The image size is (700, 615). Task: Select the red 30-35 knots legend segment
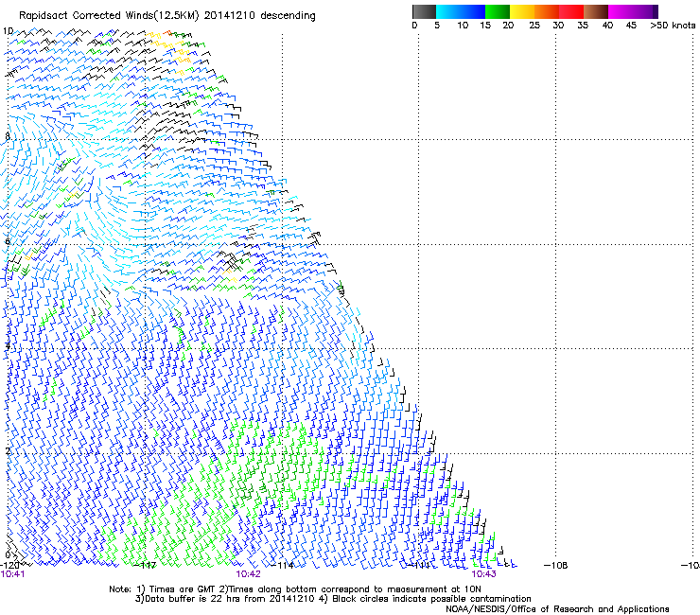[x=571, y=11]
